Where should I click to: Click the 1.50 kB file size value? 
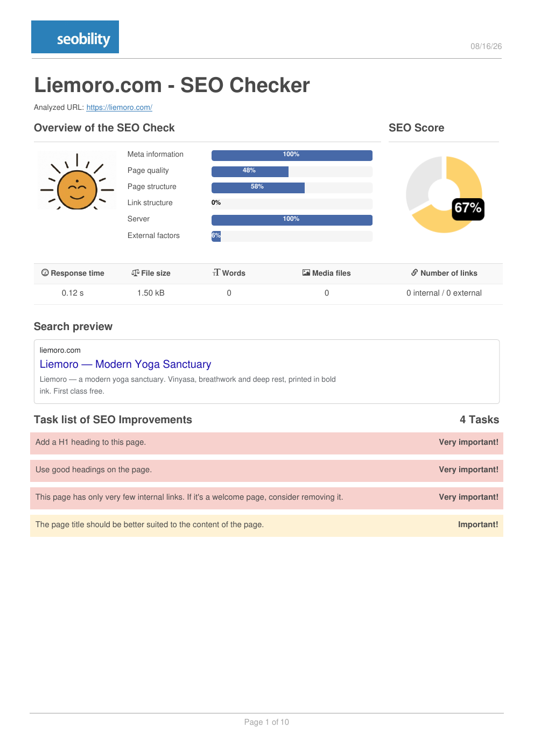pyautogui.click(x=151, y=293)
